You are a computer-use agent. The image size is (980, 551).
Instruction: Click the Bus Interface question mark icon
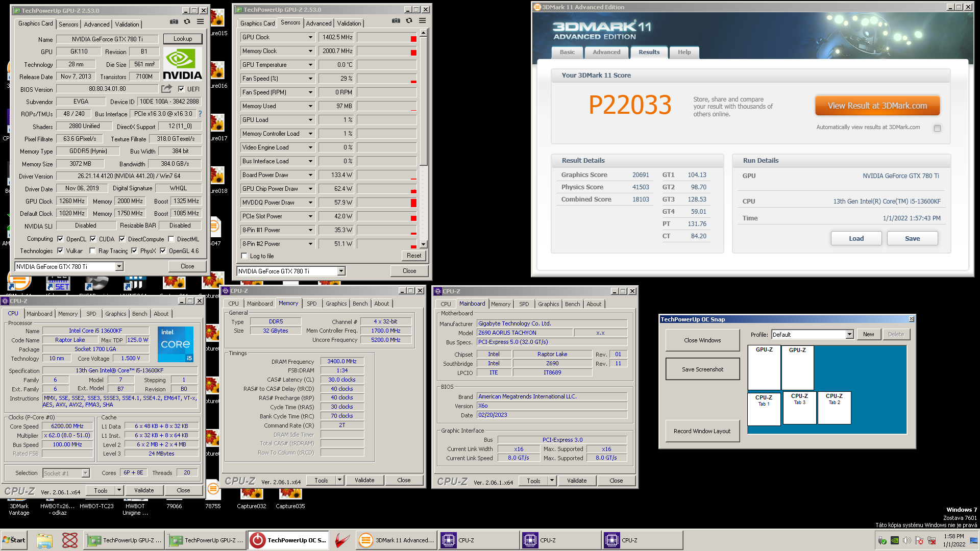pyautogui.click(x=200, y=114)
